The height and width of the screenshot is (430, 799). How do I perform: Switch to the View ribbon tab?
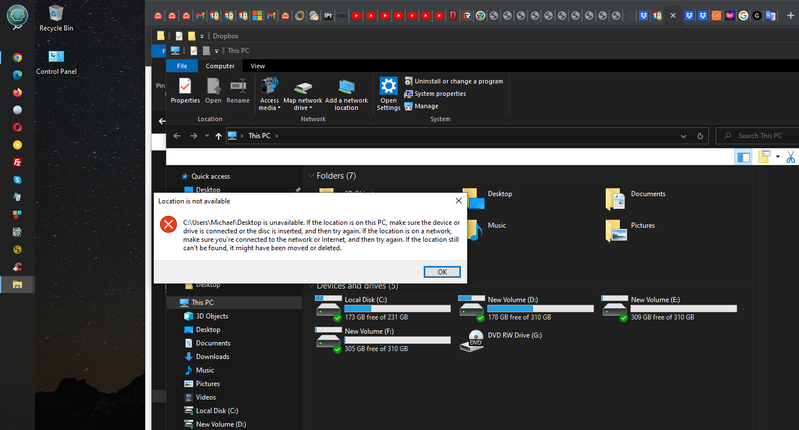click(x=257, y=66)
